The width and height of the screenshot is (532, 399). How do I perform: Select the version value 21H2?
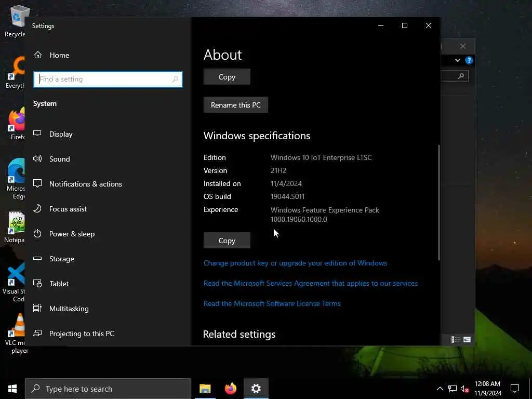coord(278,170)
